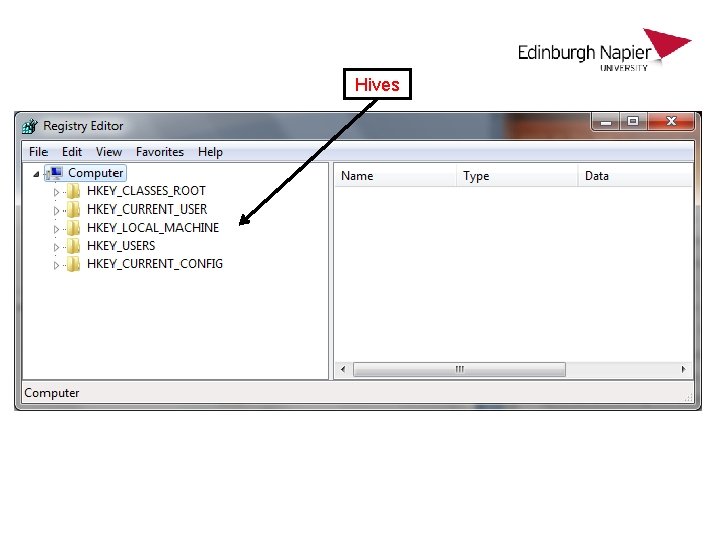Open the File menu
Screen dimensions: 720x540
point(38,152)
